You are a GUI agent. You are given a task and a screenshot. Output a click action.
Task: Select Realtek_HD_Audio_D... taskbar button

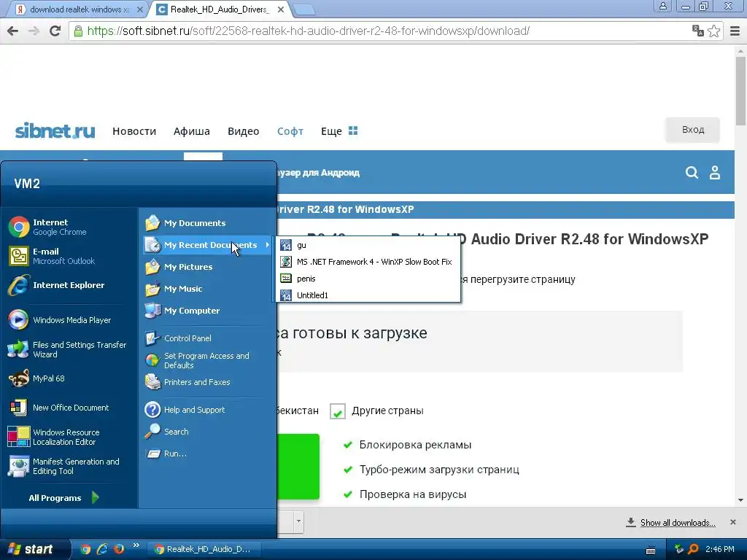point(204,549)
